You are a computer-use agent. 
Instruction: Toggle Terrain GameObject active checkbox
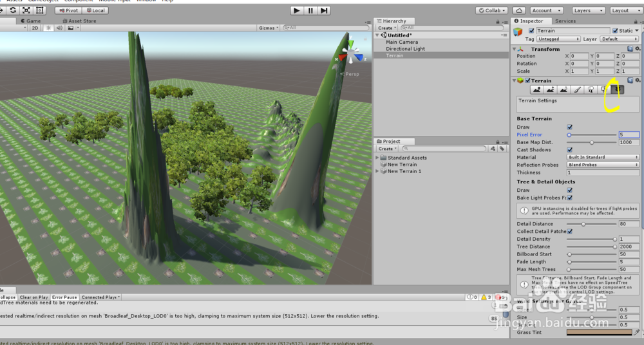pos(531,31)
